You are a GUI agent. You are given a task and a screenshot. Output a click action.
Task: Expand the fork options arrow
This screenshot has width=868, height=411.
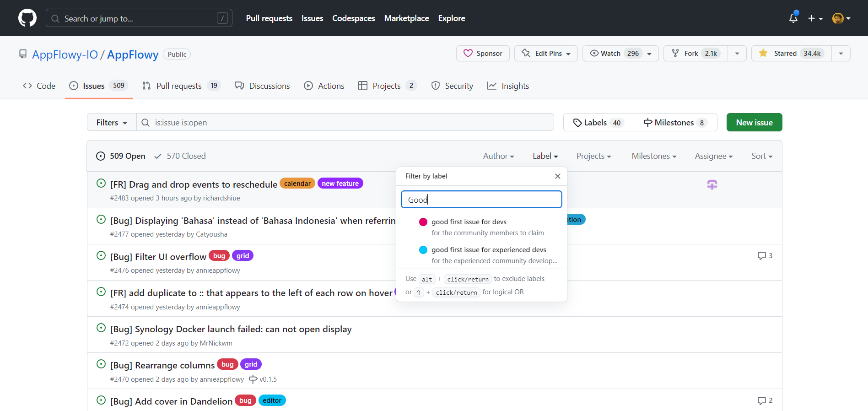(x=737, y=53)
